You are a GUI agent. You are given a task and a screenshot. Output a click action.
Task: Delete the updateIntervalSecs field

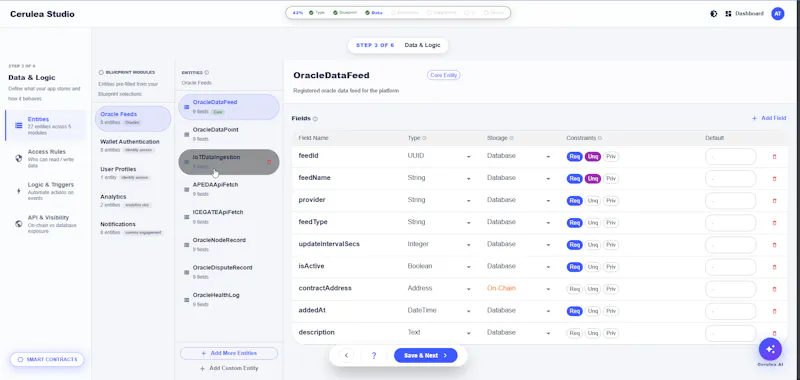point(774,245)
